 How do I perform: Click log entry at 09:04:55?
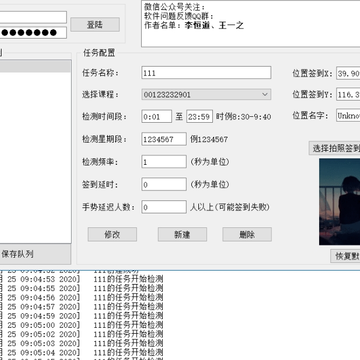pos(82,288)
